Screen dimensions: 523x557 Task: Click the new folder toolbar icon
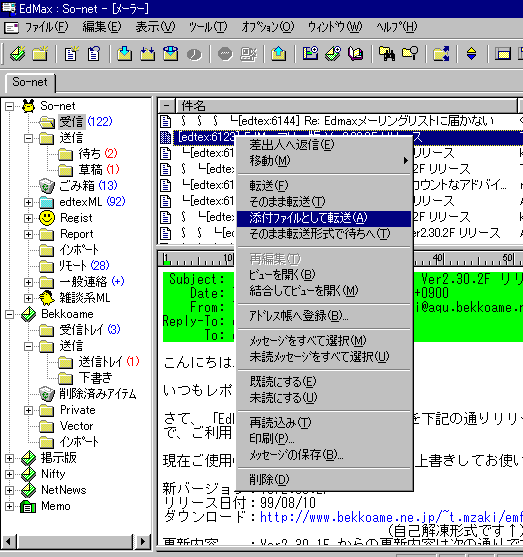tap(41, 54)
